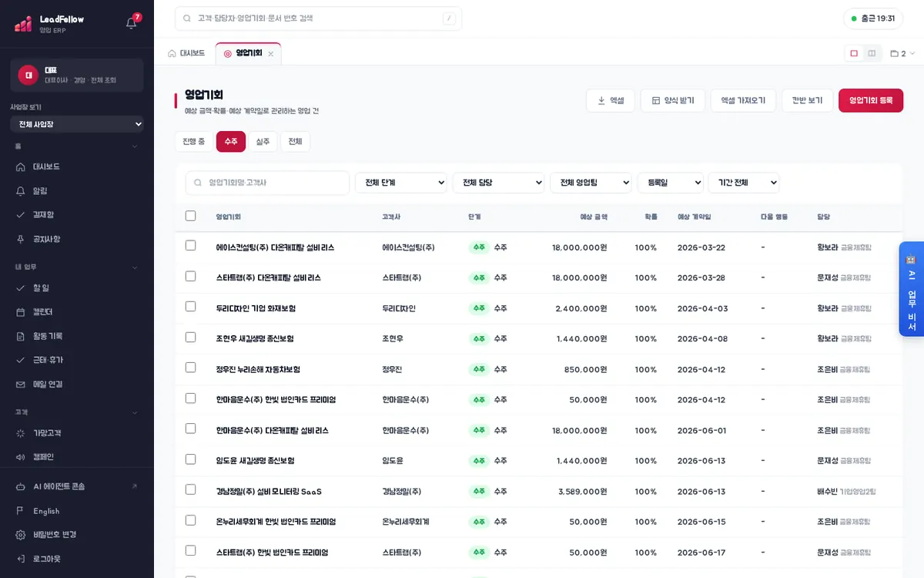Toggle the select-all checkbox in table header

(191, 216)
